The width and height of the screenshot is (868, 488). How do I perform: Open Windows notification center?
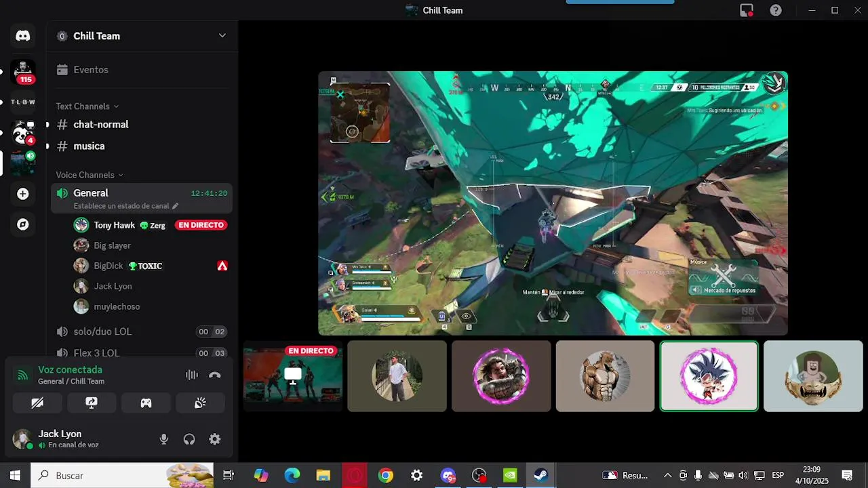(847, 475)
